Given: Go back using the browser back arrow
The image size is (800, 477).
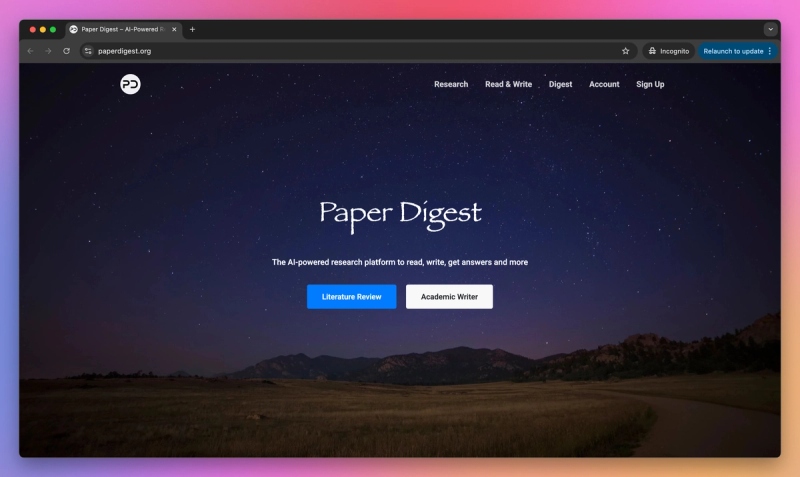Looking at the screenshot, I should (31, 51).
